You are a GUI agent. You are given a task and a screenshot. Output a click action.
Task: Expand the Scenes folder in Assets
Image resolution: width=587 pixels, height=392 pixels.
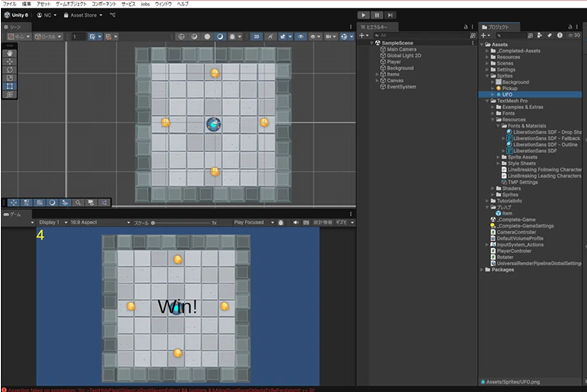click(x=486, y=62)
